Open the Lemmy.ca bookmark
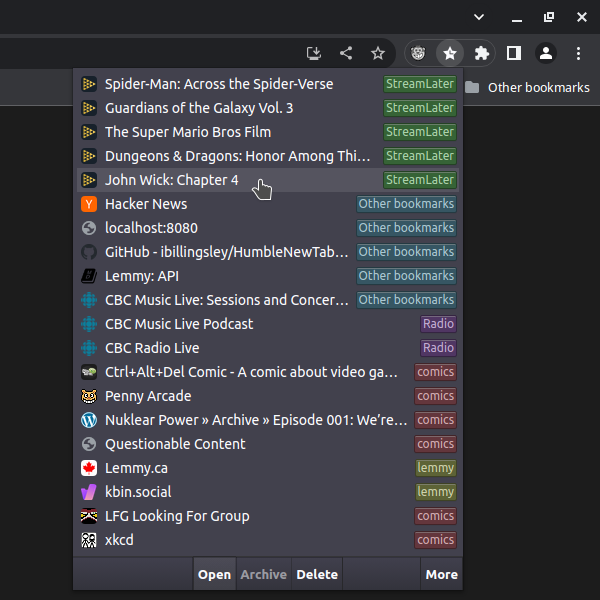Image resolution: width=600 pixels, height=600 pixels. point(268,468)
